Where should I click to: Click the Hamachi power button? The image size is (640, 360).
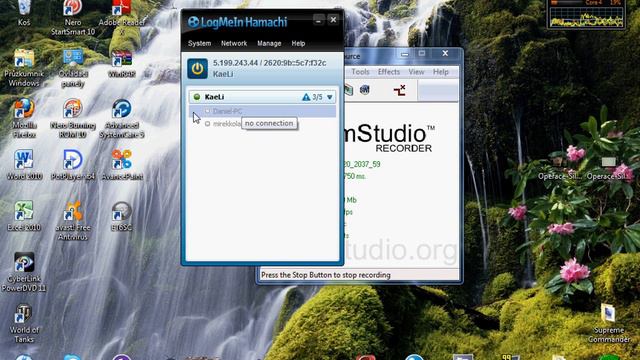click(x=198, y=69)
